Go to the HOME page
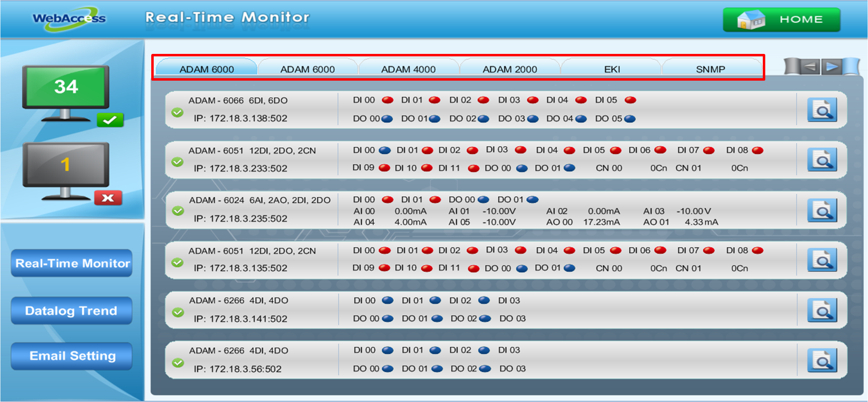This screenshot has width=868, height=402. [781, 19]
